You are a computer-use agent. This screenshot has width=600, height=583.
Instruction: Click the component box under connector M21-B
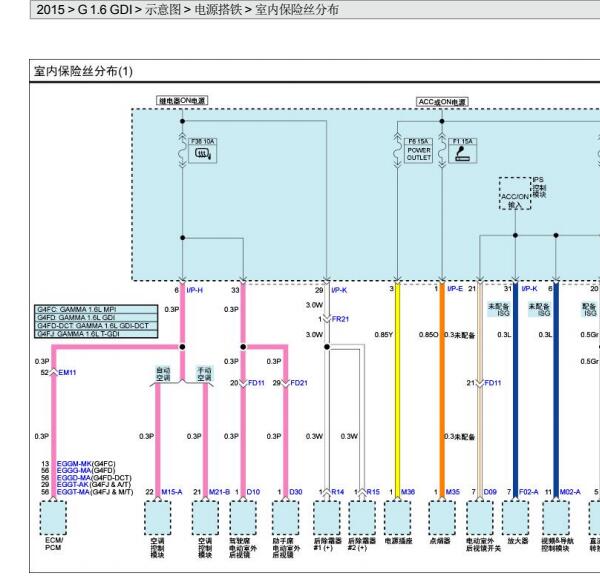click(205, 518)
